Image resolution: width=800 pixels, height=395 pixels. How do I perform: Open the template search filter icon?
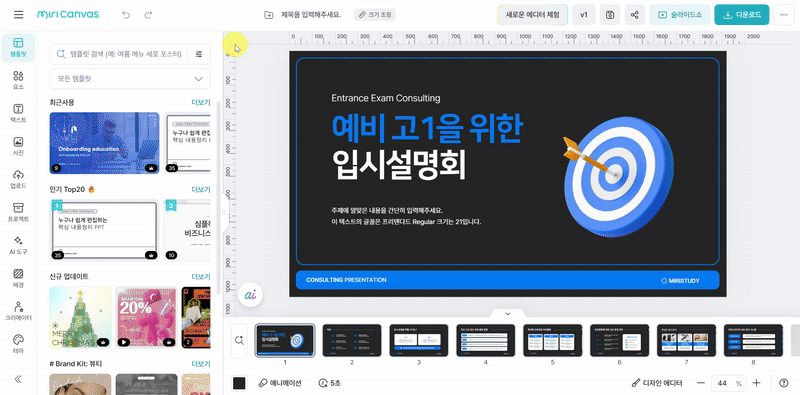[x=199, y=54]
